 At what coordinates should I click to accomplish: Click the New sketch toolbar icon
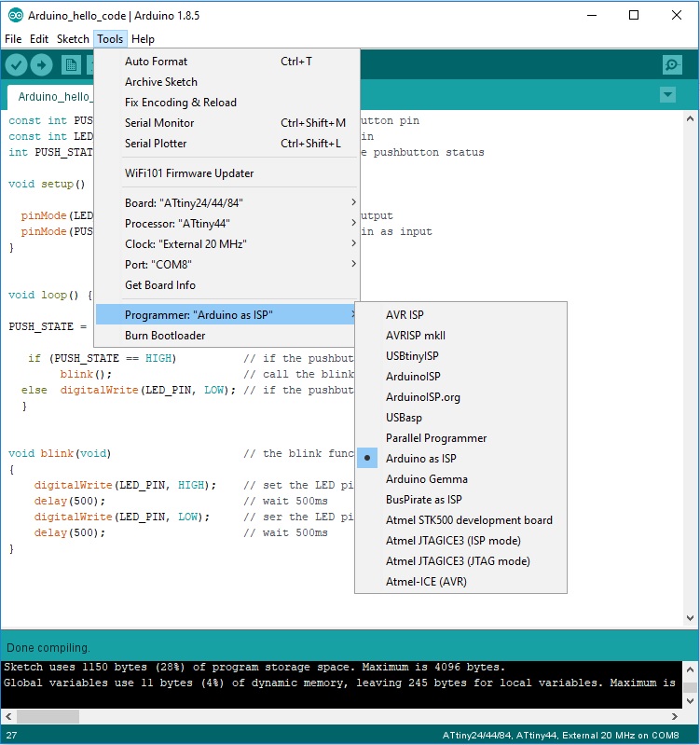point(71,65)
